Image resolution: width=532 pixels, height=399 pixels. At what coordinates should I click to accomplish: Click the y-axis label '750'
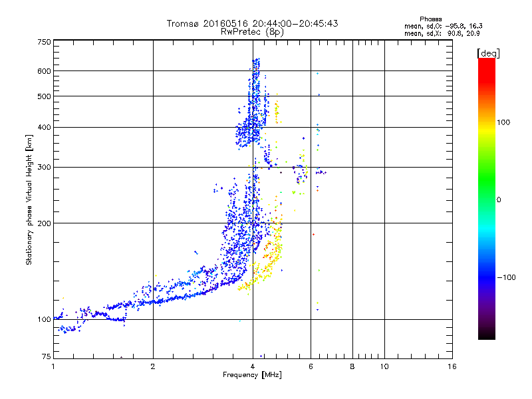(x=44, y=42)
